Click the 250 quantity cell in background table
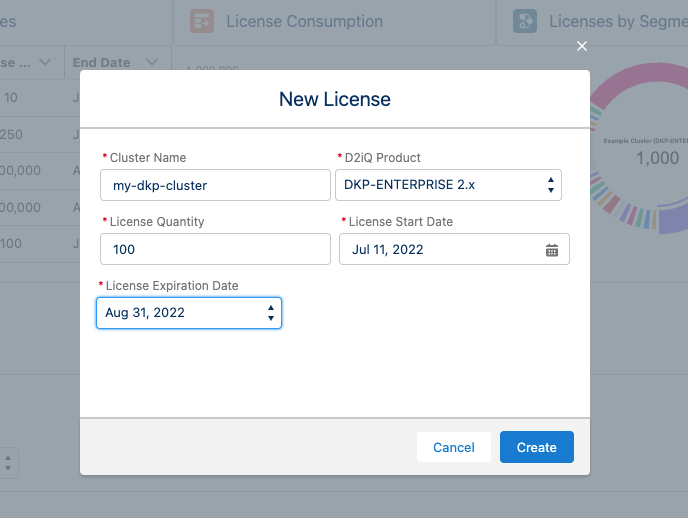 [11, 135]
